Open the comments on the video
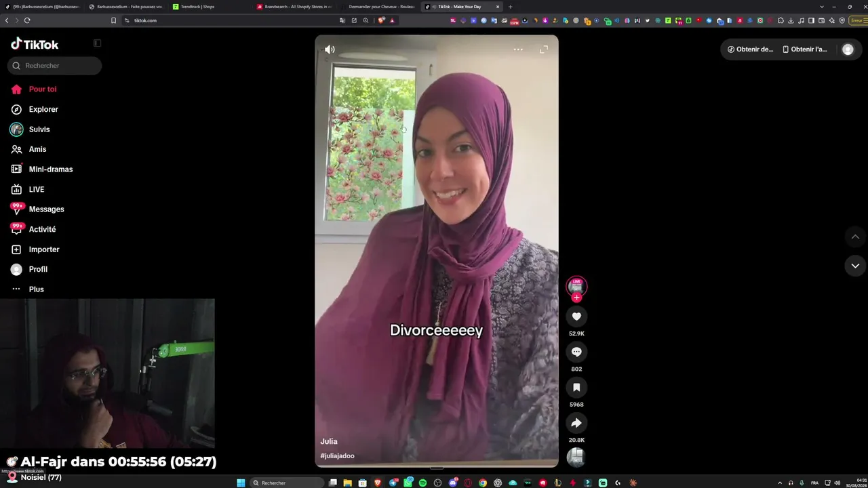This screenshot has height=488, width=868. [x=576, y=352]
